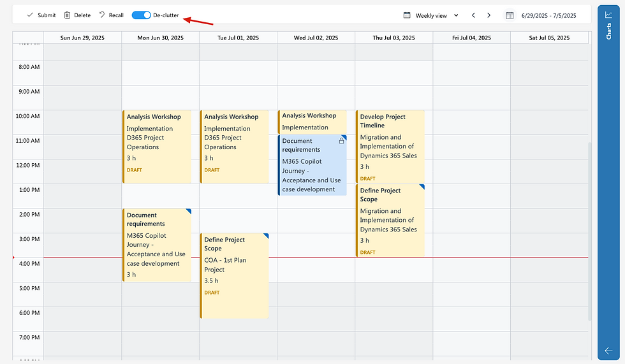This screenshot has height=364, width=625.
Task: Open the Weekly view dropdown
Action: [x=456, y=15]
